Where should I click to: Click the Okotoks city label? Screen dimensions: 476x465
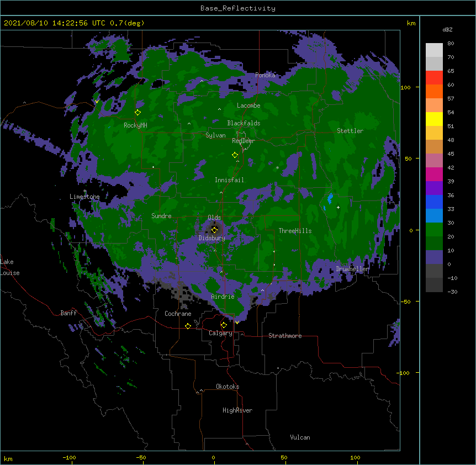point(228,387)
